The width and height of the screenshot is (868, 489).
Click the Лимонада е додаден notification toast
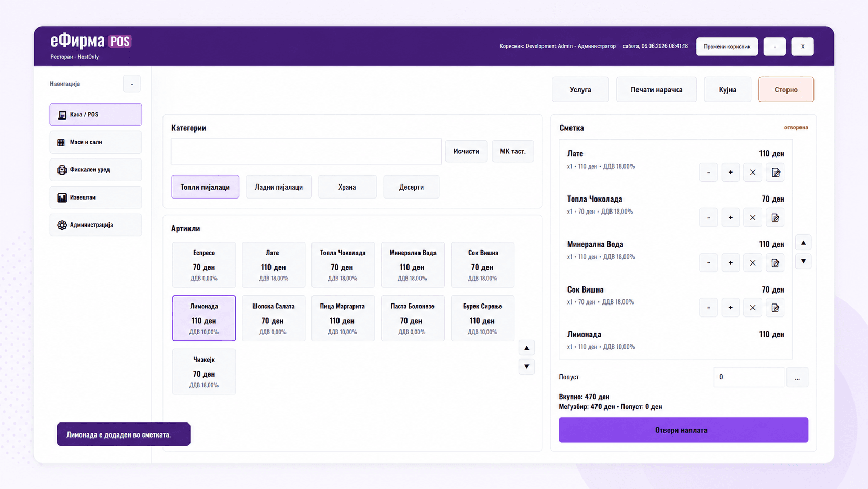(124, 434)
